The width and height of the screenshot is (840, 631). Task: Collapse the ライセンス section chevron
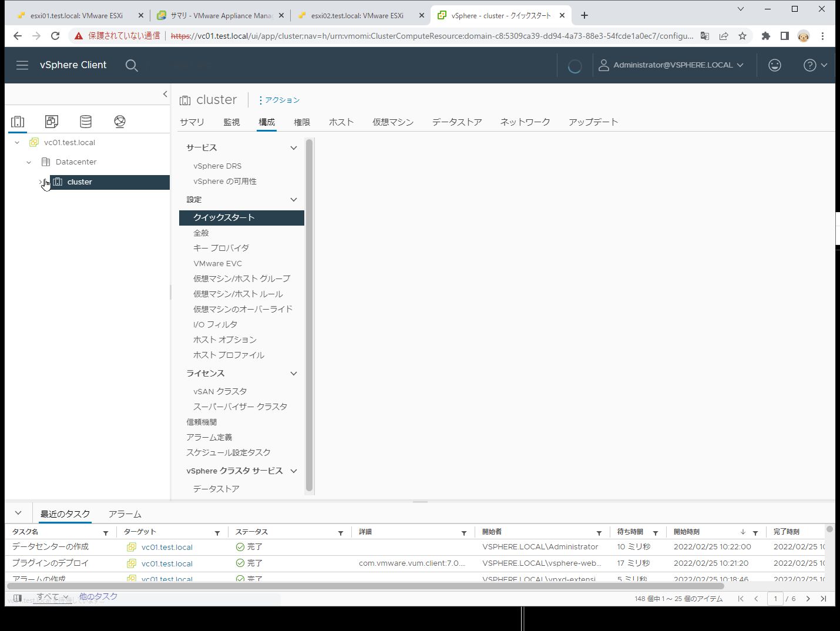[294, 374]
